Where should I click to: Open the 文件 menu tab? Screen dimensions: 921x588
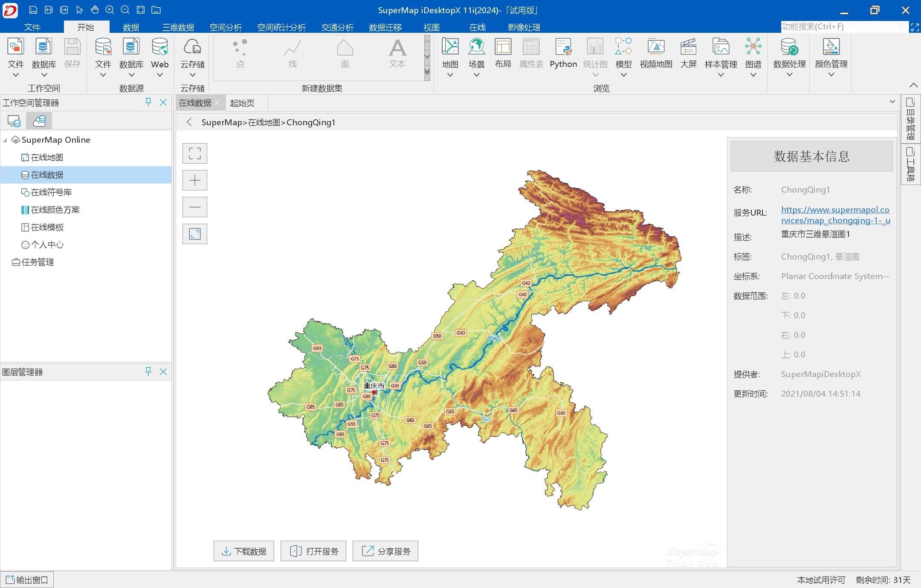32,27
